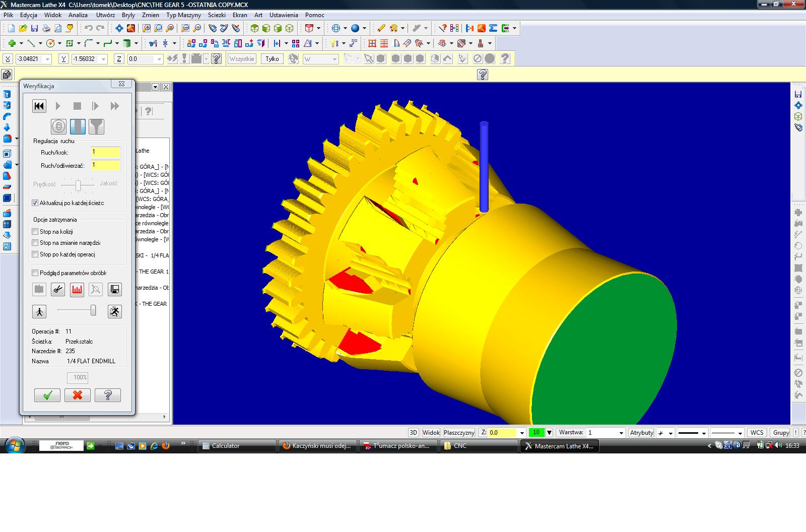The height and width of the screenshot is (532, 806).
Task: Click the WCS button in status bar
Action: click(757, 433)
